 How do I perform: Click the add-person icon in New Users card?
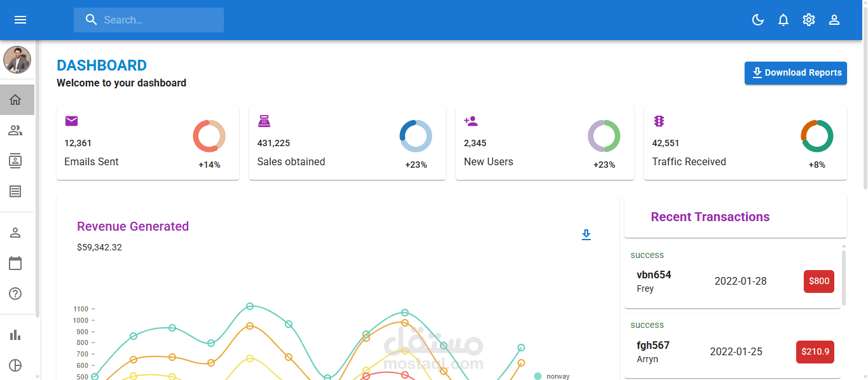point(471,121)
